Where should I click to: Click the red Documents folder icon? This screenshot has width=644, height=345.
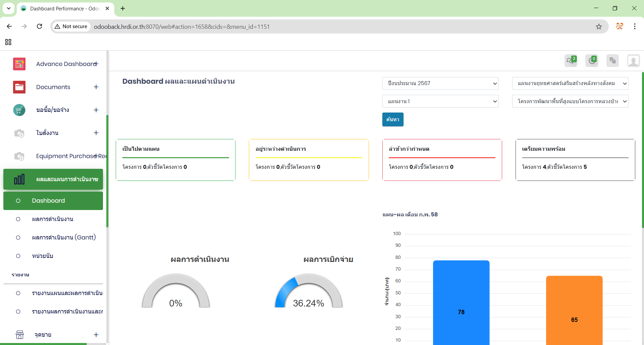click(19, 87)
